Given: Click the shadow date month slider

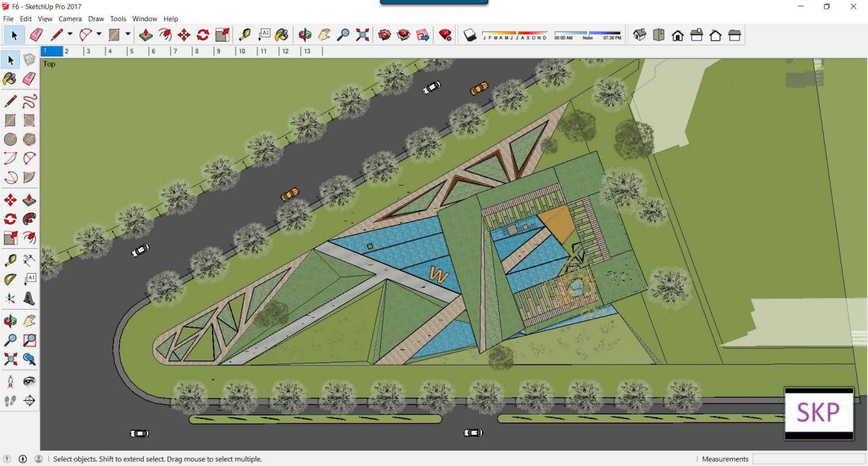Looking at the screenshot, I should [514, 33].
